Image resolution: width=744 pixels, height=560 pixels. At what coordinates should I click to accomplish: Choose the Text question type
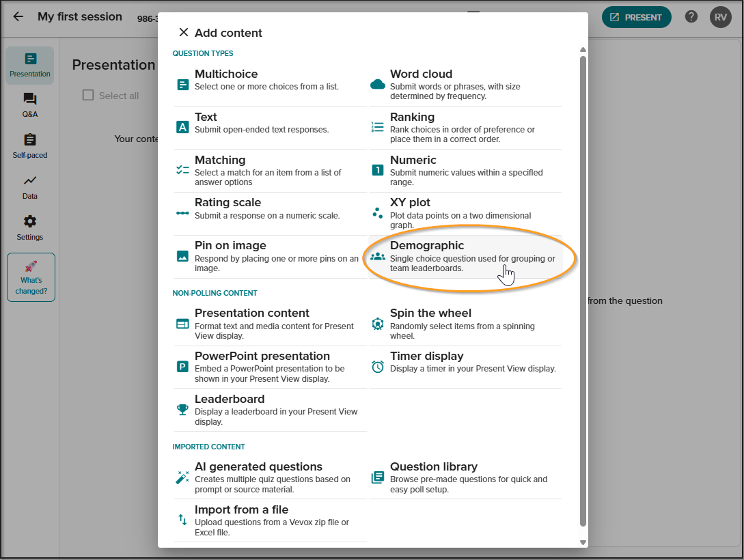click(x=270, y=128)
